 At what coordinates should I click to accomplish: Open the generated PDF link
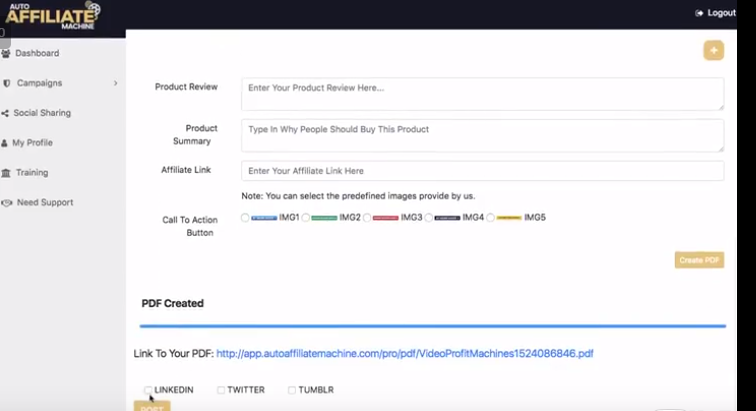pos(405,354)
